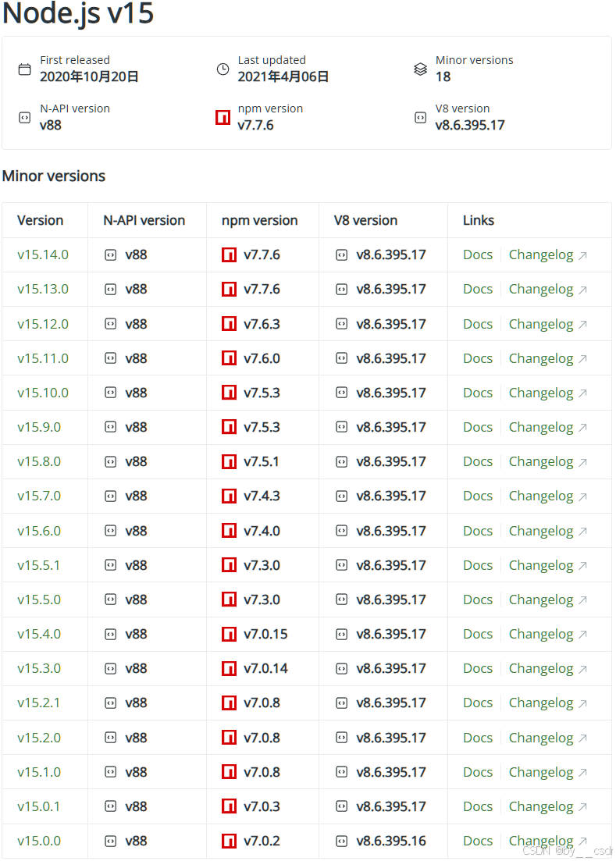This screenshot has height=861, width=616.
Task: Click N-API icon in v15.10.0 row
Action: point(110,393)
